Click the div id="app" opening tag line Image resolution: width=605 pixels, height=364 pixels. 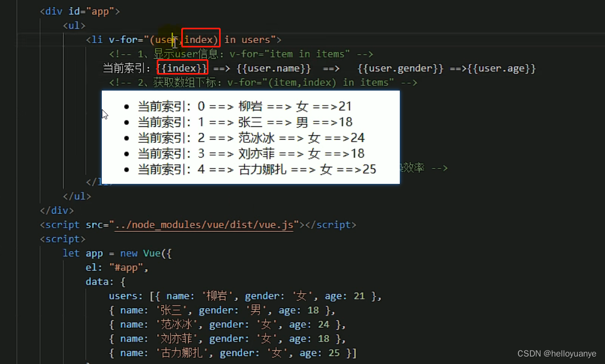click(80, 11)
